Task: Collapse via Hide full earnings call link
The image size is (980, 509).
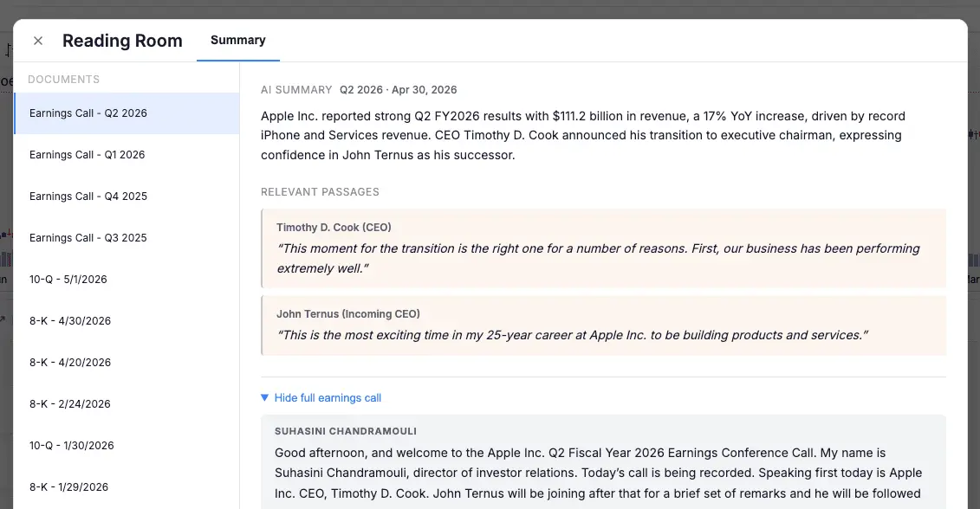Action: 328,398
